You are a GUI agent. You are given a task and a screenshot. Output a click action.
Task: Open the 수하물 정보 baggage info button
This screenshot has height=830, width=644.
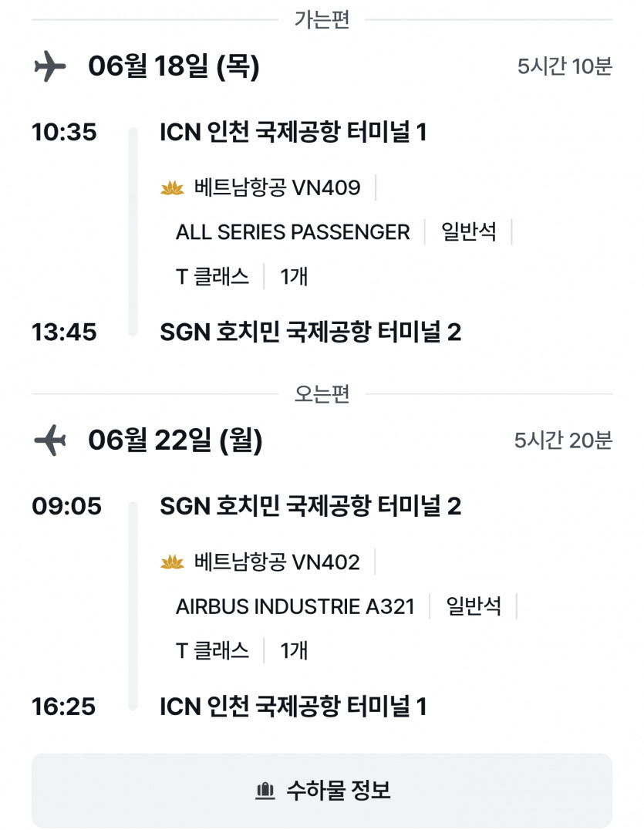[x=322, y=791]
